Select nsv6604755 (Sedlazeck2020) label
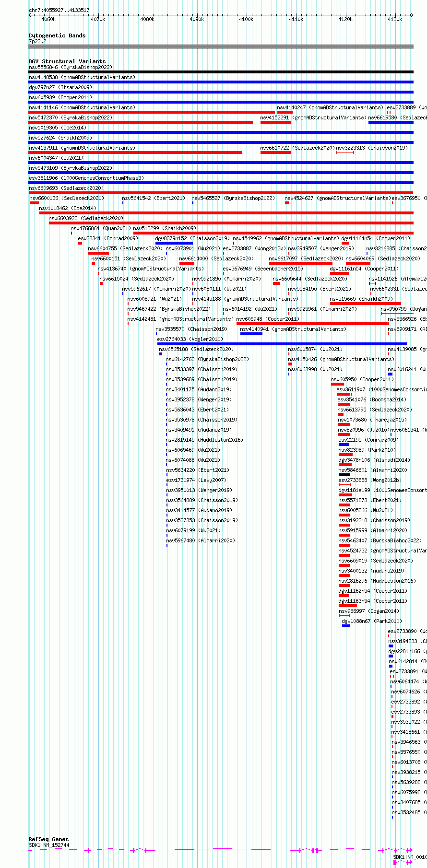Image resolution: width=427 pixels, height=868 pixels. tap(125, 248)
